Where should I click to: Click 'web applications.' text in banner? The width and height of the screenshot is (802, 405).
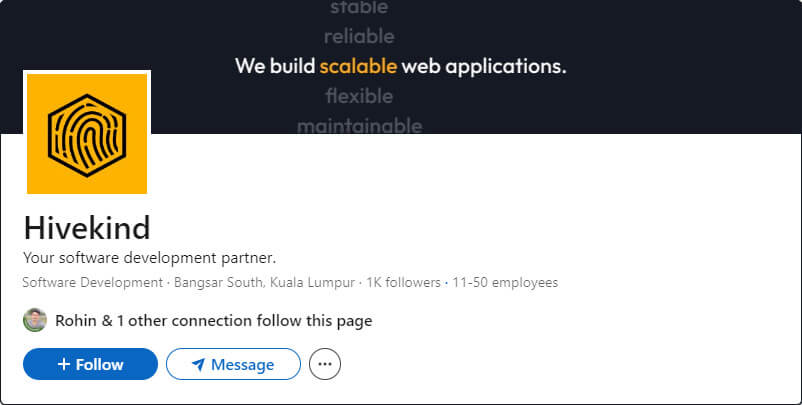[x=484, y=67]
